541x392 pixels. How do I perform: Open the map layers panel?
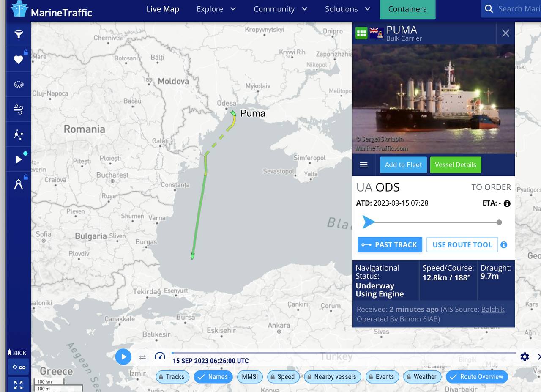tap(18, 85)
